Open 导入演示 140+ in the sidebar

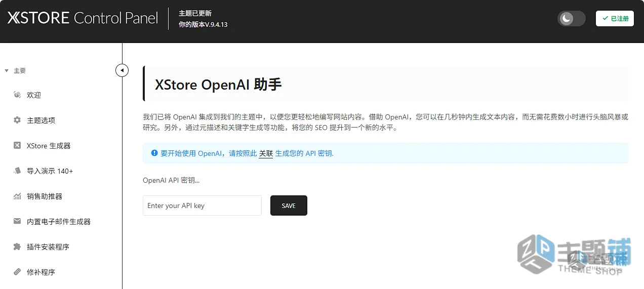coord(50,171)
